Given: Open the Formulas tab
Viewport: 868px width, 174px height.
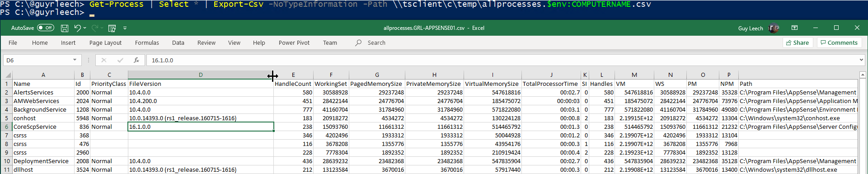Looking at the screenshot, I should pos(147,43).
